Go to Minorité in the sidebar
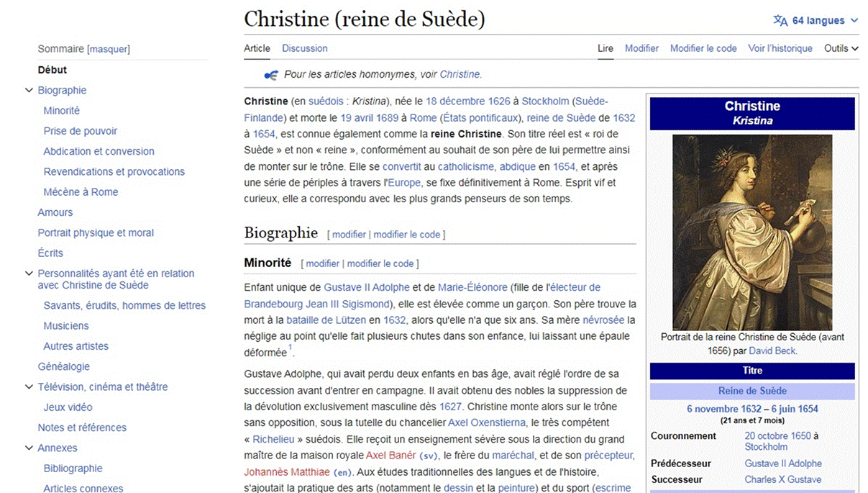Image resolution: width=868 pixels, height=493 pixels. 62,111
